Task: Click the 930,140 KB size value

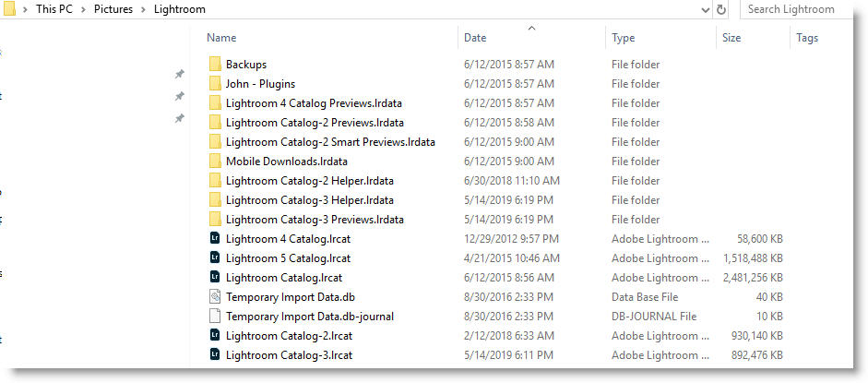Action: click(x=757, y=335)
